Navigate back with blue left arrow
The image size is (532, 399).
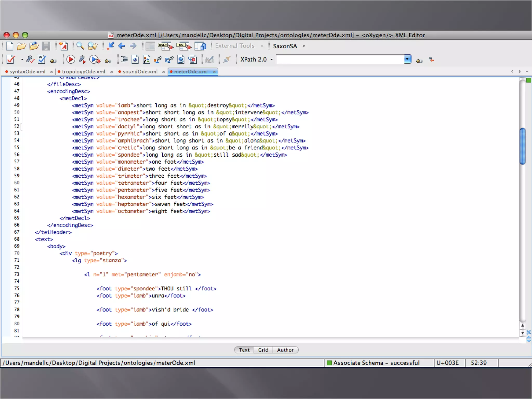pos(121,46)
